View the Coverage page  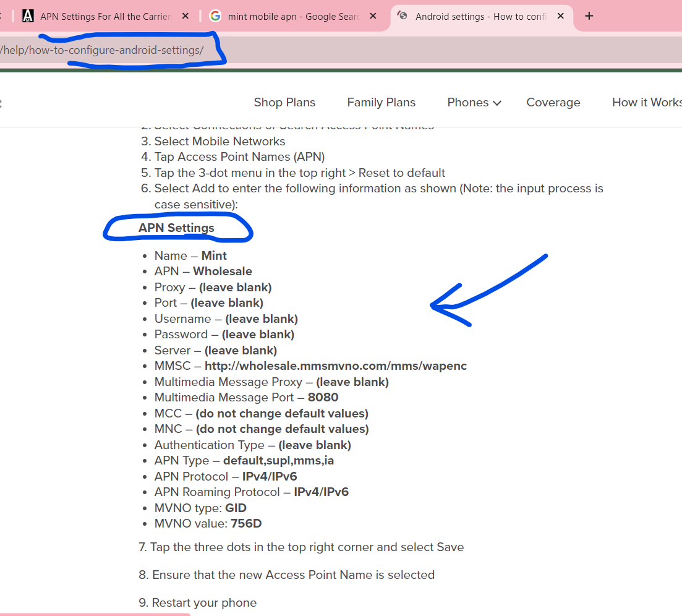coord(553,102)
